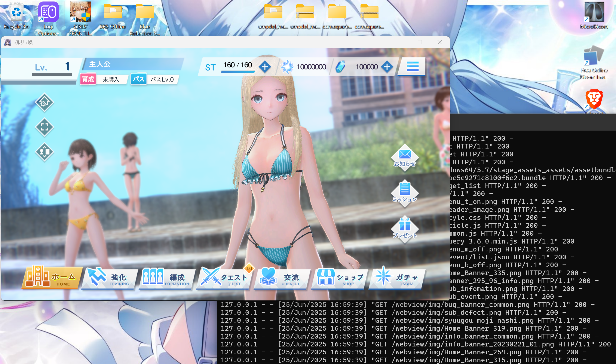The height and width of the screenshot is (364, 616).
Task: Open the hamburger menu in header
Action: [413, 67]
